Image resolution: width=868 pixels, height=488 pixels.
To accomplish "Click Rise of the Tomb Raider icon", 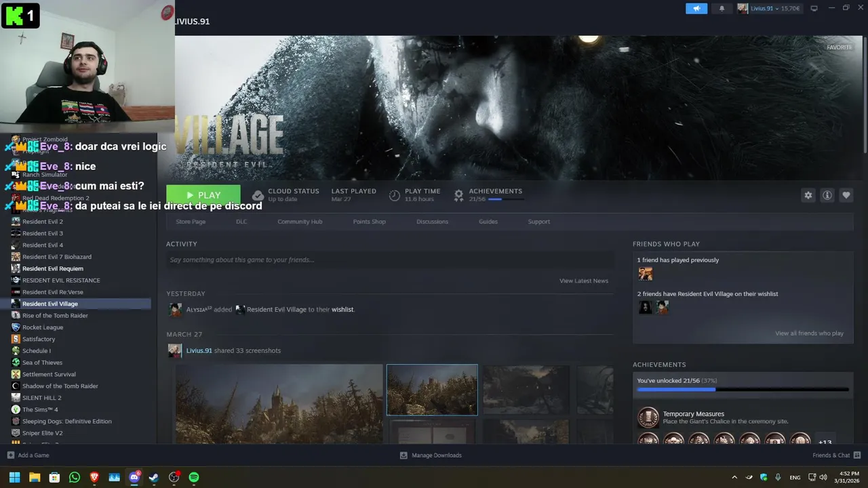I will tap(16, 315).
